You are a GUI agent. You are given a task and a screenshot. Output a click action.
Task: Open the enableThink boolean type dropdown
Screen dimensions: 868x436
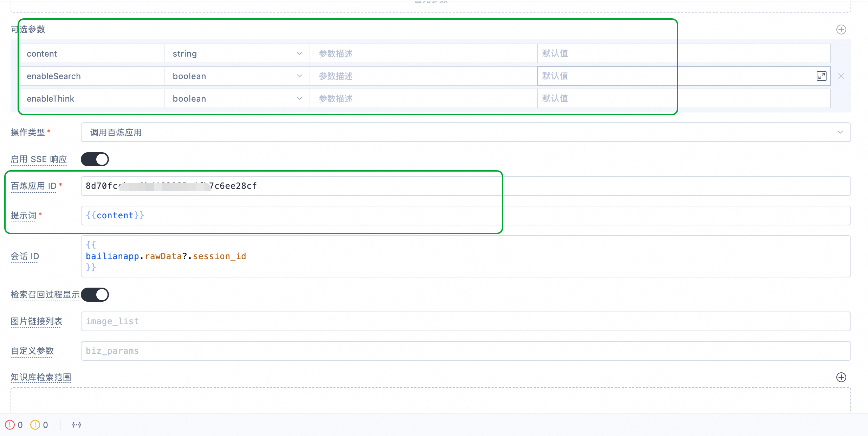[237, 99]
